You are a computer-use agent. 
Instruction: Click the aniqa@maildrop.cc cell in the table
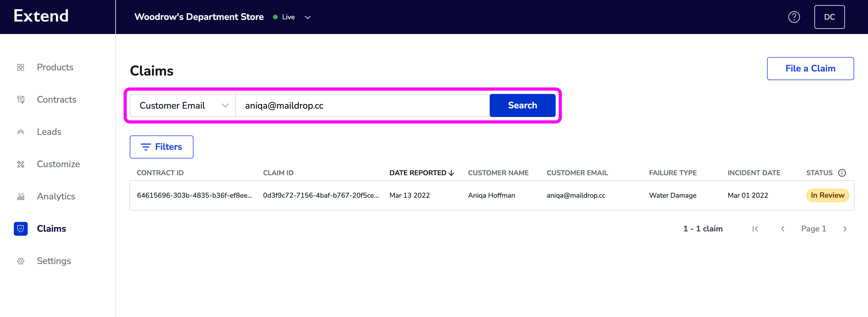click(576, 195)
